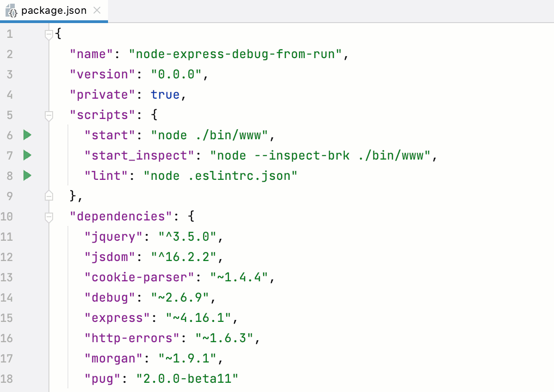Click the package.json file type icon

coord(12,10)
